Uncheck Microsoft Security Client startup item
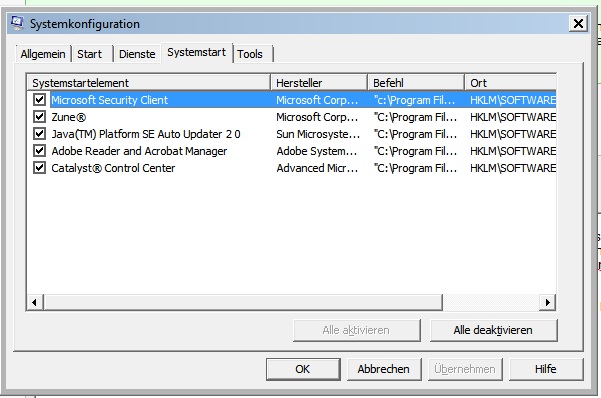 [39, 100]
